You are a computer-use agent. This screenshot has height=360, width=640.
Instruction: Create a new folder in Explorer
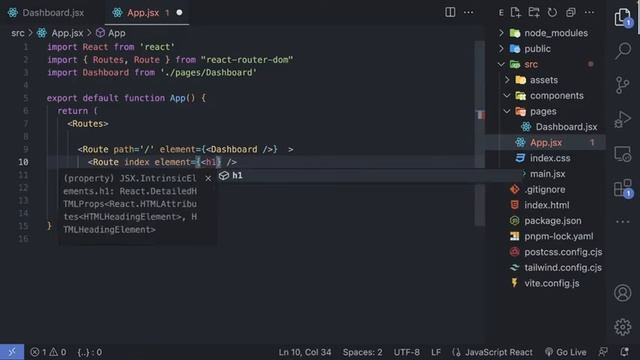534,12
